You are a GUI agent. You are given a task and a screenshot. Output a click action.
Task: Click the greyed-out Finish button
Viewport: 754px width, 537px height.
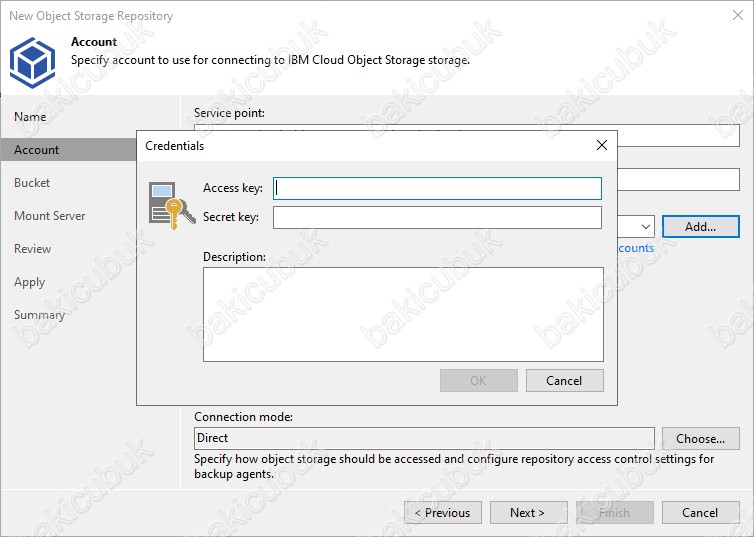(x=615, y=512)
